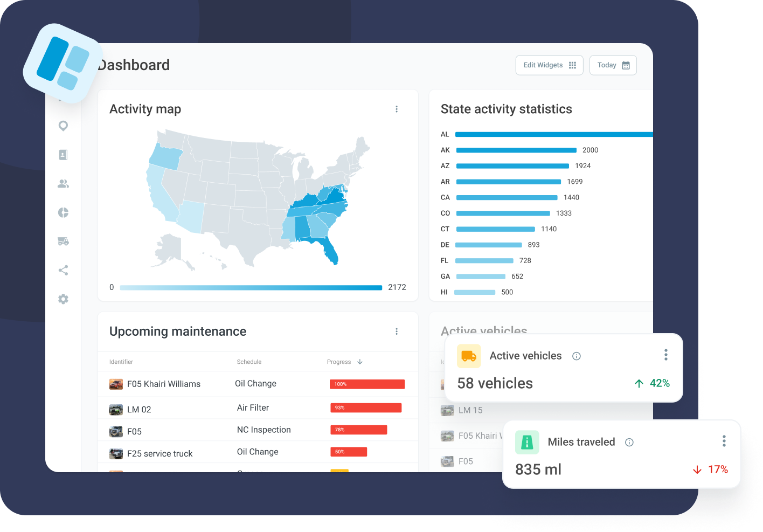
Task: Click Miles traveled info icon
Action: (x=629, y=442)
